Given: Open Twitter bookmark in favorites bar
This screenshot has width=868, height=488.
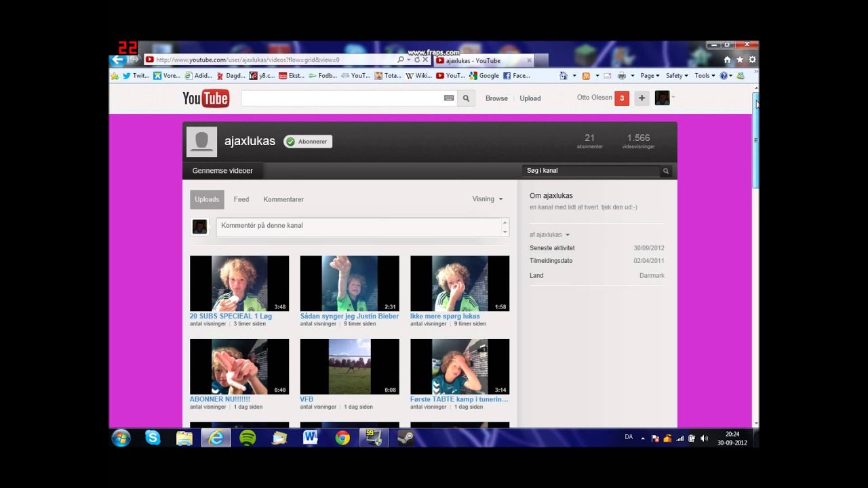Looking at the screenshot, I should pos(136,76).
